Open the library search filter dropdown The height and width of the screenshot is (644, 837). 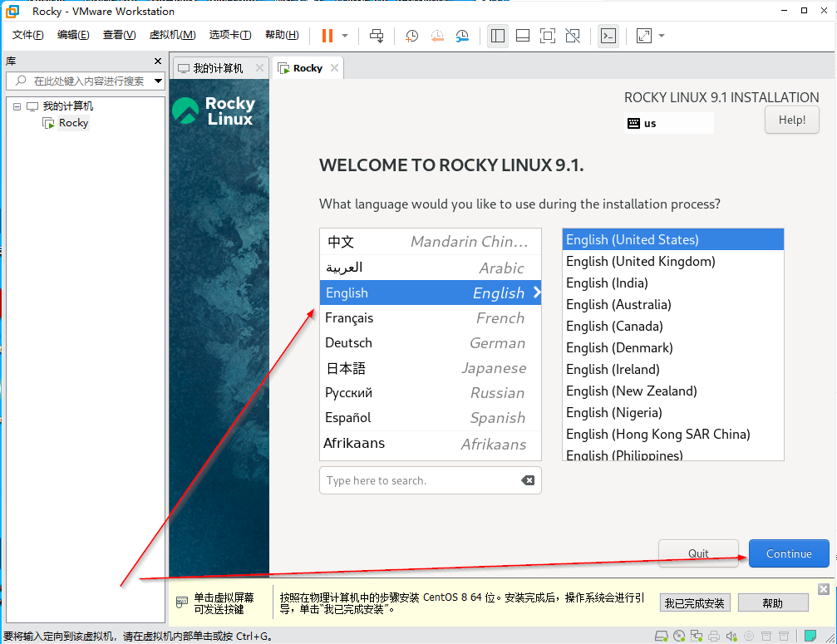pyautogui.click(x=158, y=81)
